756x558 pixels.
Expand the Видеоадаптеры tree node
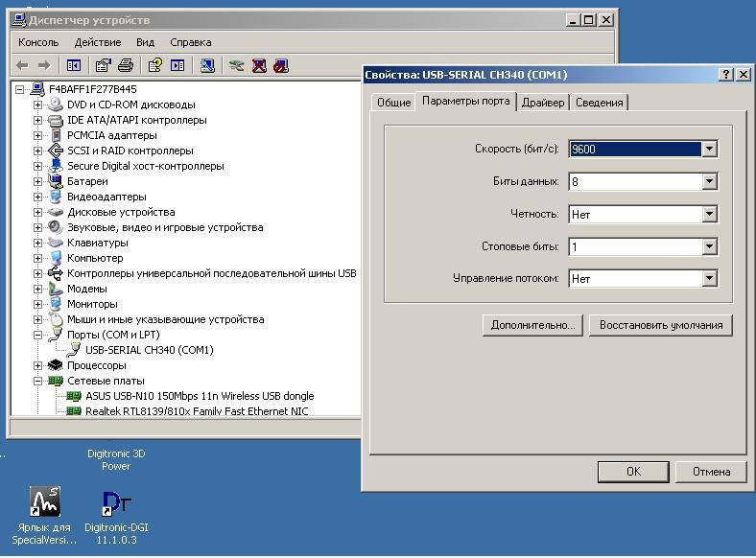[37, 197]
